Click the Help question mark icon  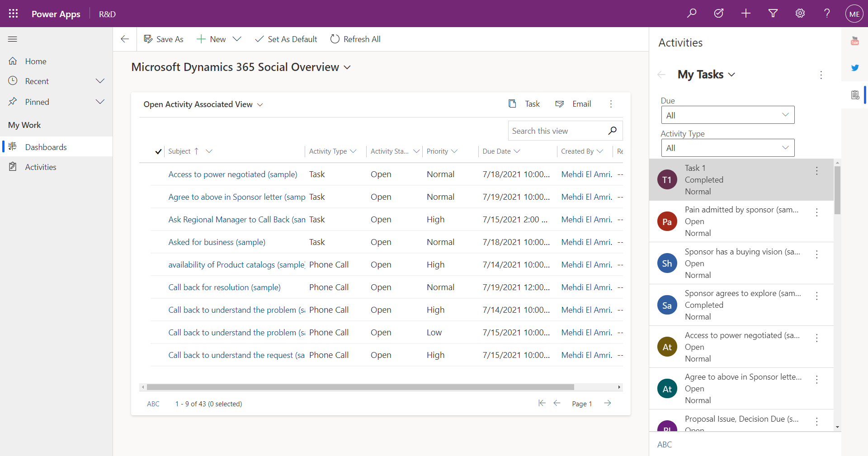click(x=826, y=13)
